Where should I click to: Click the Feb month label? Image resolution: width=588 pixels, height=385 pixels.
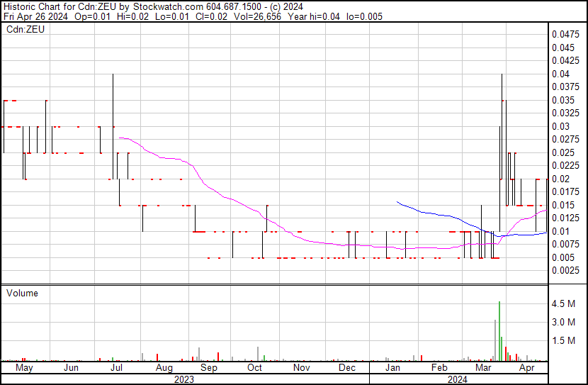coord(439,368)
